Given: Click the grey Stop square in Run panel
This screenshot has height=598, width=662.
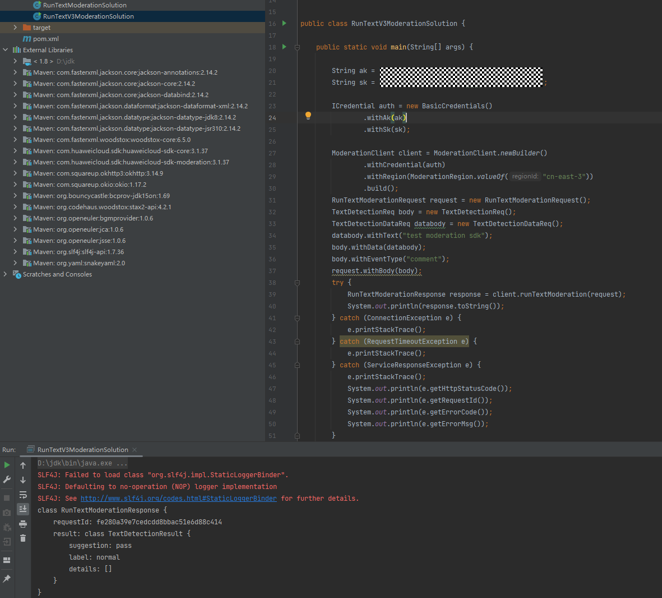Looking at the screenshot, I should coord(7,498).
